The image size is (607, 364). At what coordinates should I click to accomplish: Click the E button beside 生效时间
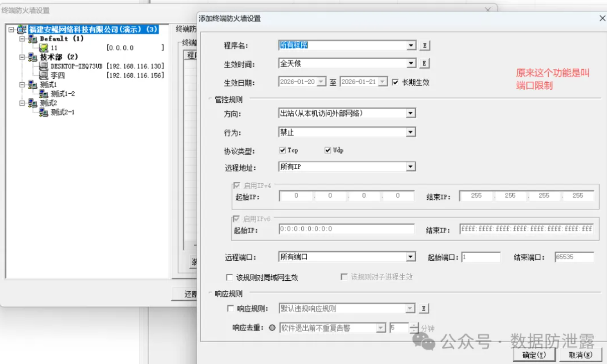click(x=424, y=63)
